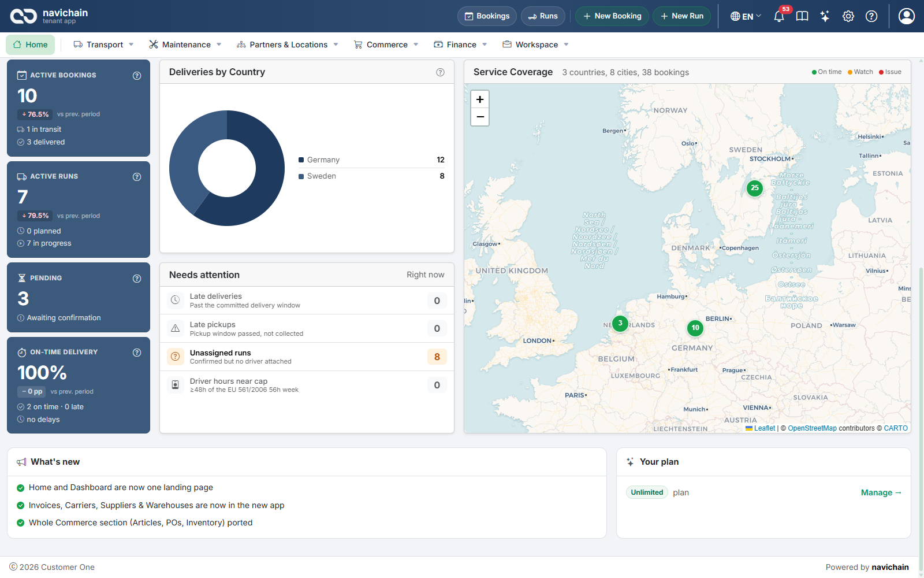Screen dimensions: 924x578
Task: Expand the Commerce menu
Action: [x=386, y=45]
